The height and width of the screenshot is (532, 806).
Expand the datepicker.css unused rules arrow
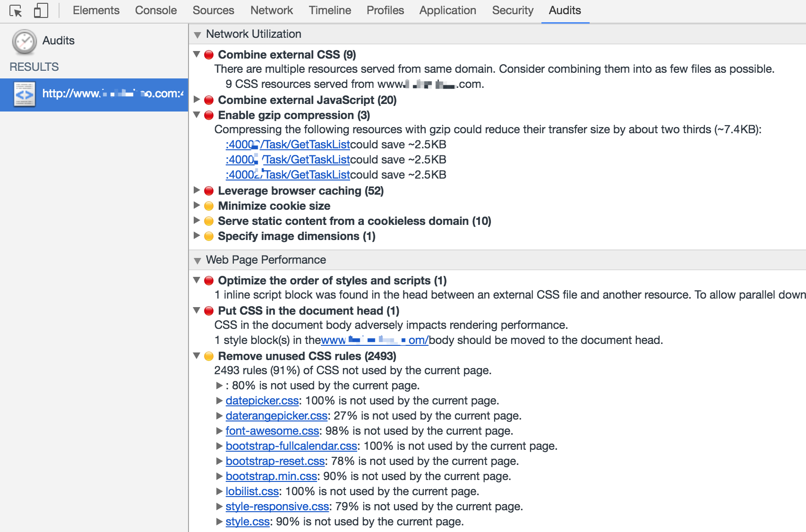point(219,401)
